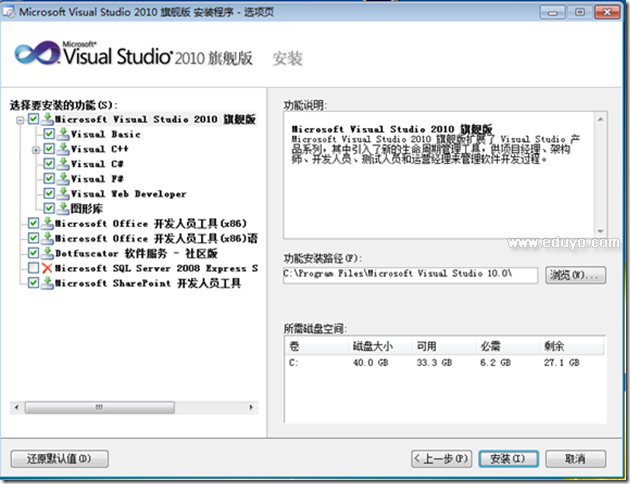Click install icon beside Dotfuscator 软件服务
630x484 pixels.
[x=47, y=254]
